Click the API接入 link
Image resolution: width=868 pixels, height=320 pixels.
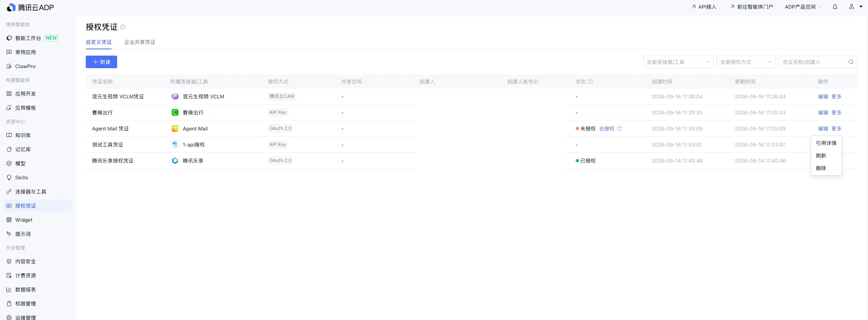[x=704, y=7]
